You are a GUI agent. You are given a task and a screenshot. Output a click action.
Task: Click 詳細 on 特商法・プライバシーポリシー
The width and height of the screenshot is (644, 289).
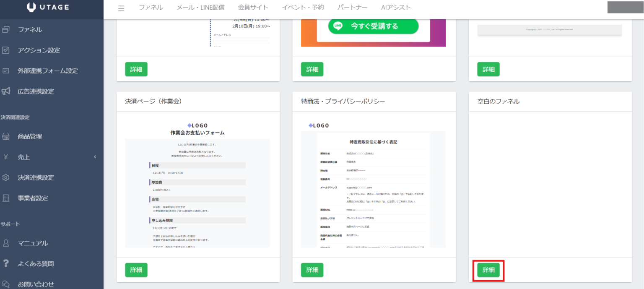[312, 270]
